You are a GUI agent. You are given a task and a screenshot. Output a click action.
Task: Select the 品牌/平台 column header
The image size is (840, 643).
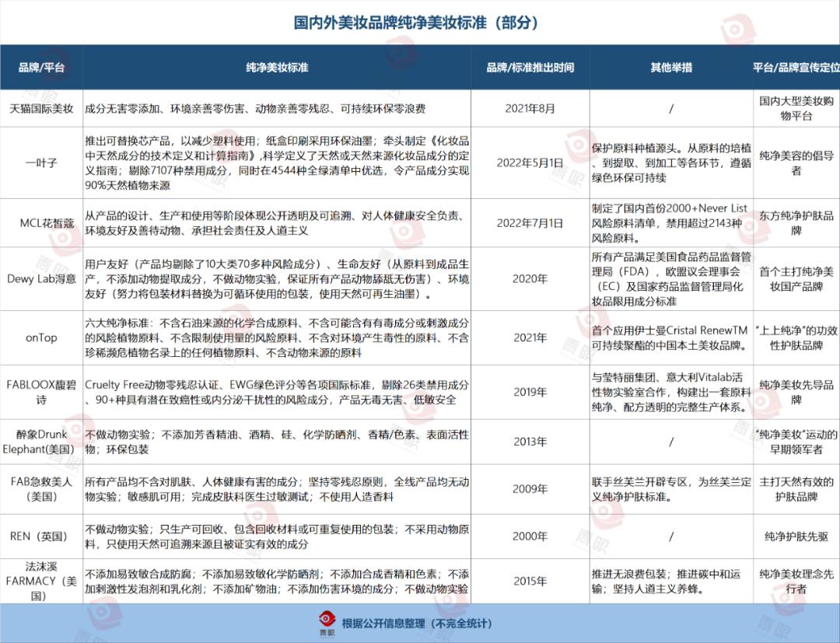(x=41, y=68)
